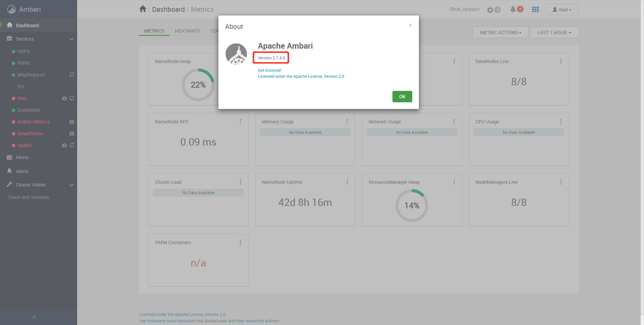This screenshot has height=325, width=644.
Task: Open NameNode RPC widget options menu
Action: coord(240,122)
